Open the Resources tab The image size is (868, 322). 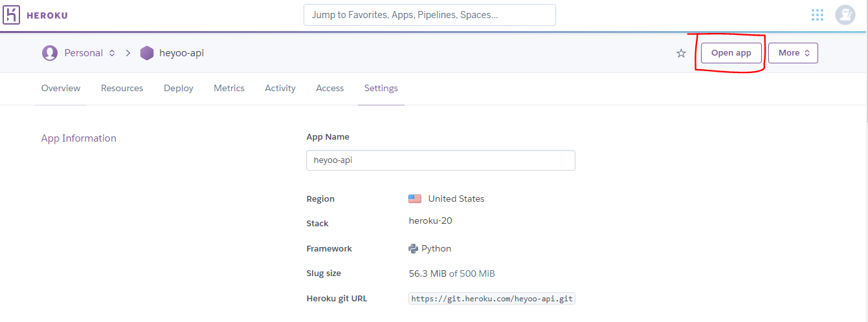pos(122,88)
